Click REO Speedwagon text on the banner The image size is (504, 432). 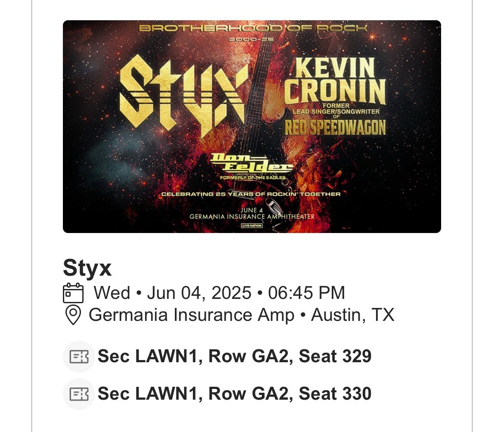pos(335,127)
